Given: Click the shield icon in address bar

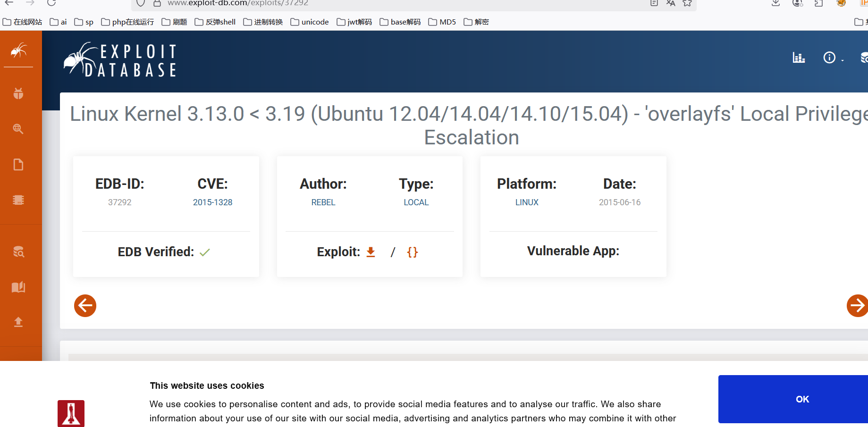Looking at the screenshot, I should (x=141, y=3).
